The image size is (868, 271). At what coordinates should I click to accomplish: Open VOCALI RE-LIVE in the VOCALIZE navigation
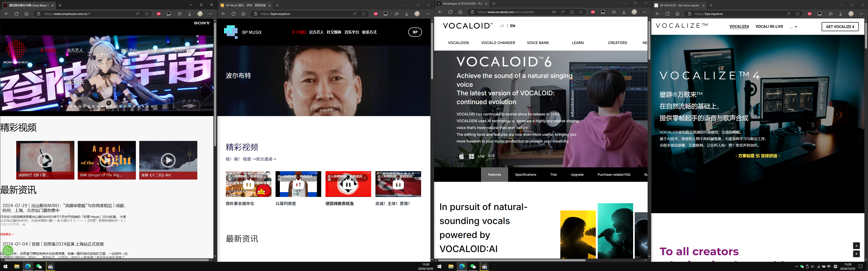tap(769, 27)
